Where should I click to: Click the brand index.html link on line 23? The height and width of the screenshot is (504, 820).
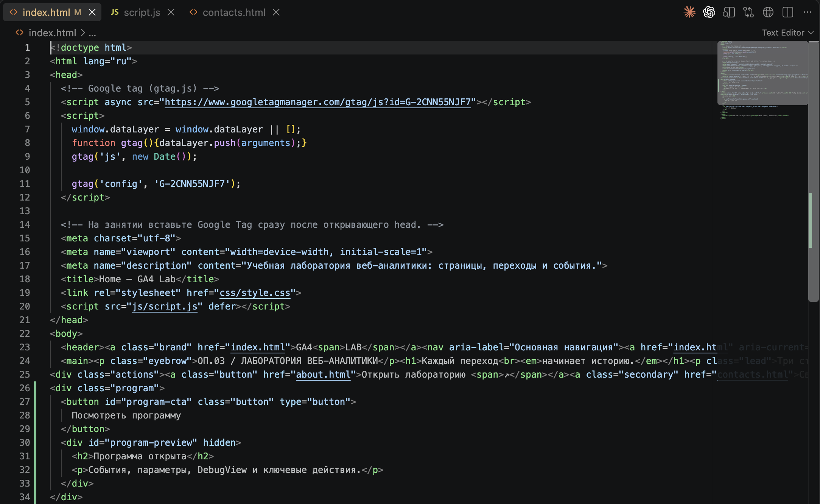pyautogui.click(x=258, y=347)
